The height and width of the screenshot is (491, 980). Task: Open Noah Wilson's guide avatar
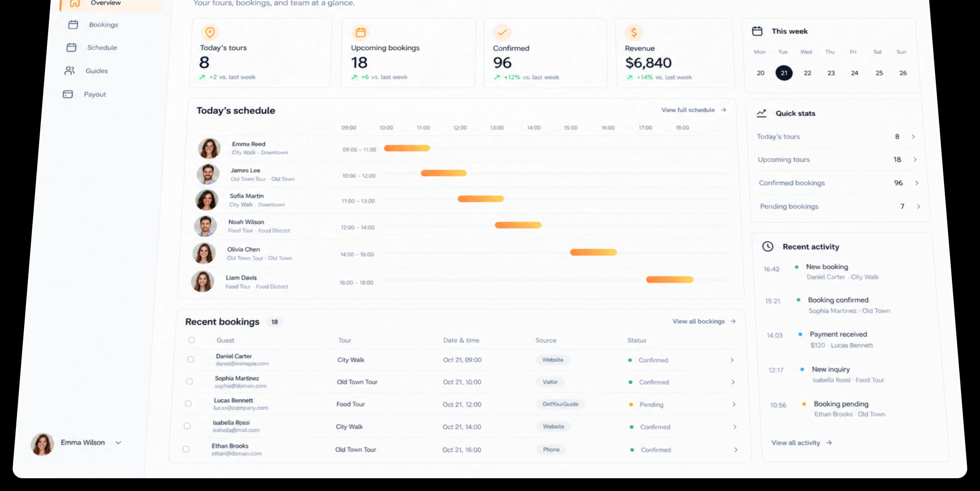205,226
